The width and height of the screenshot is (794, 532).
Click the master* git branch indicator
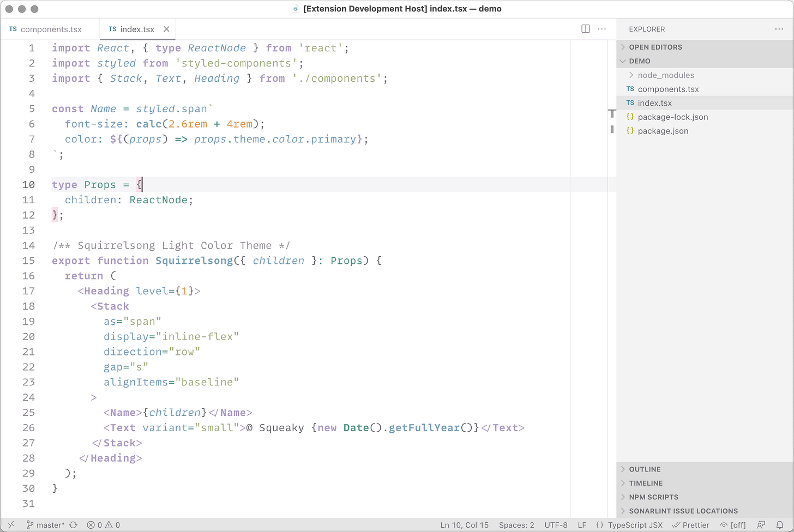pos(45,525)
